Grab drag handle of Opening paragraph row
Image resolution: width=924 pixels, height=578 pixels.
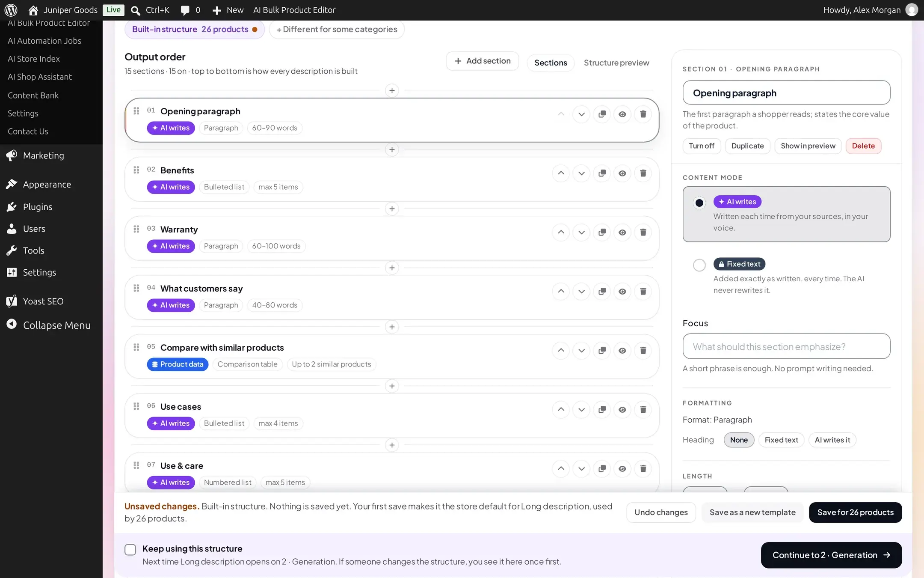click(x=136, y=111)
